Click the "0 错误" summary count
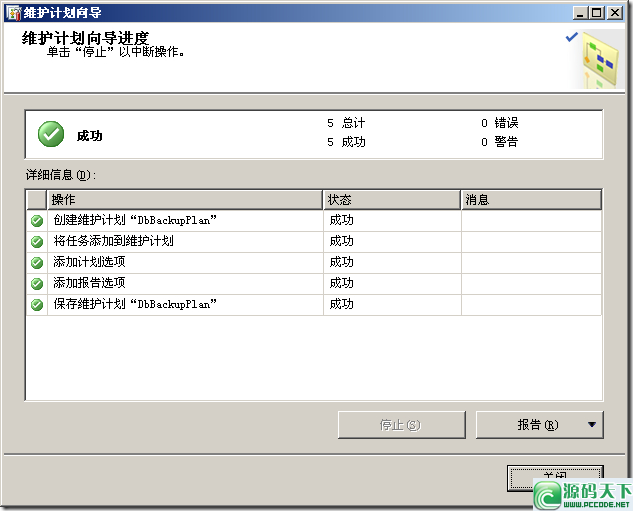The height and width of the screenshot is (511, 633). pos(500,123)
